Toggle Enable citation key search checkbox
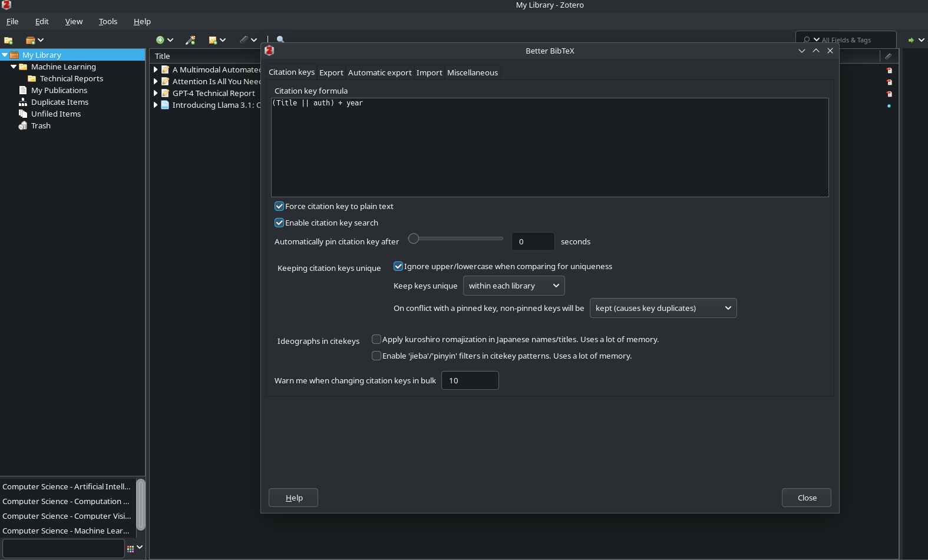The image size is (928, 560). point(279,223)
